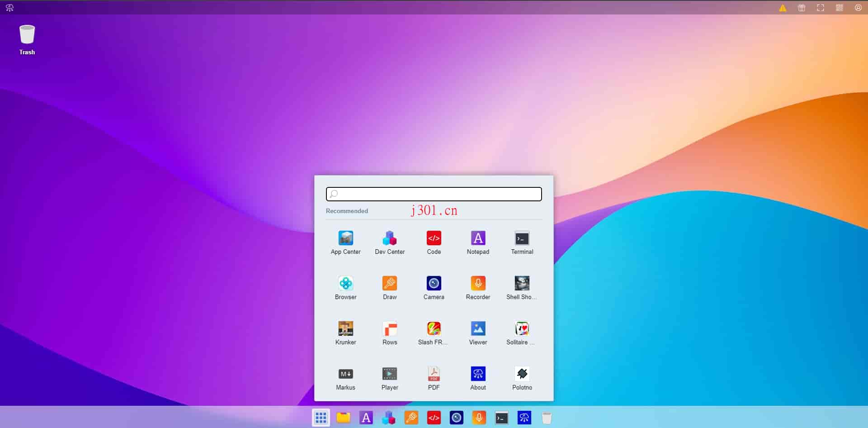
Task: Open Terminal from the taskbar
Action: tap(502, 418)
